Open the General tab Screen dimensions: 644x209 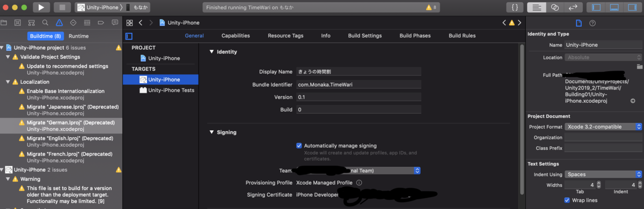click(194, 36)
